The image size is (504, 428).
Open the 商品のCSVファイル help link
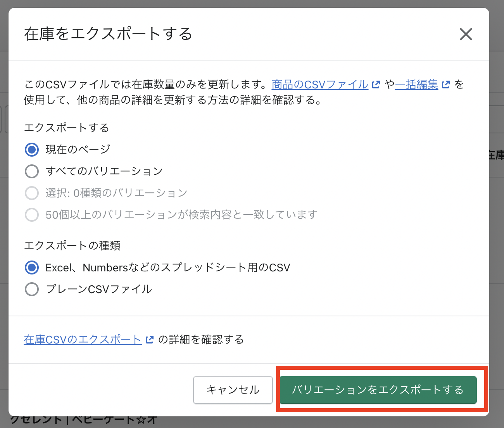(x=320, y=85)
